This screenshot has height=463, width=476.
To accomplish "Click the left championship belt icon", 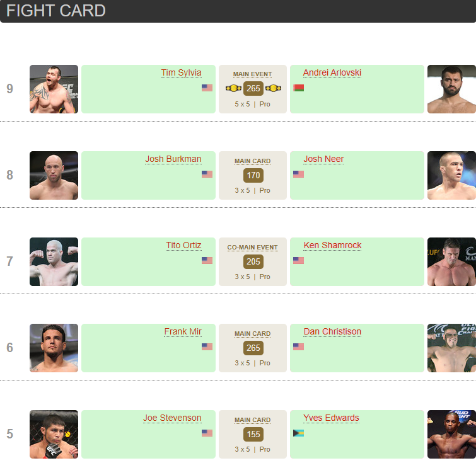I will 233,89.
